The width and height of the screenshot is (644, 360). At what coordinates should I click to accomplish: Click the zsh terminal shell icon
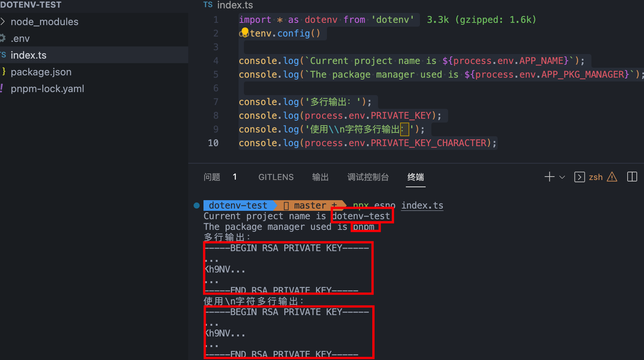pos(580,177)
